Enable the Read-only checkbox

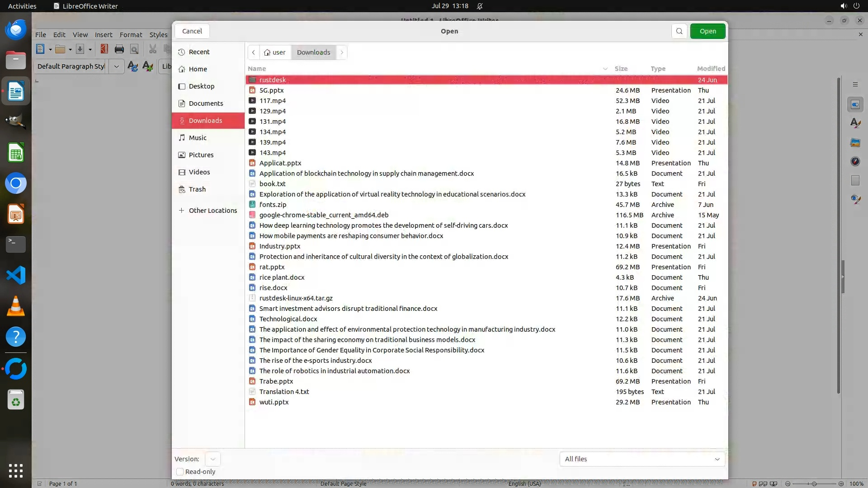click(180, 472)
